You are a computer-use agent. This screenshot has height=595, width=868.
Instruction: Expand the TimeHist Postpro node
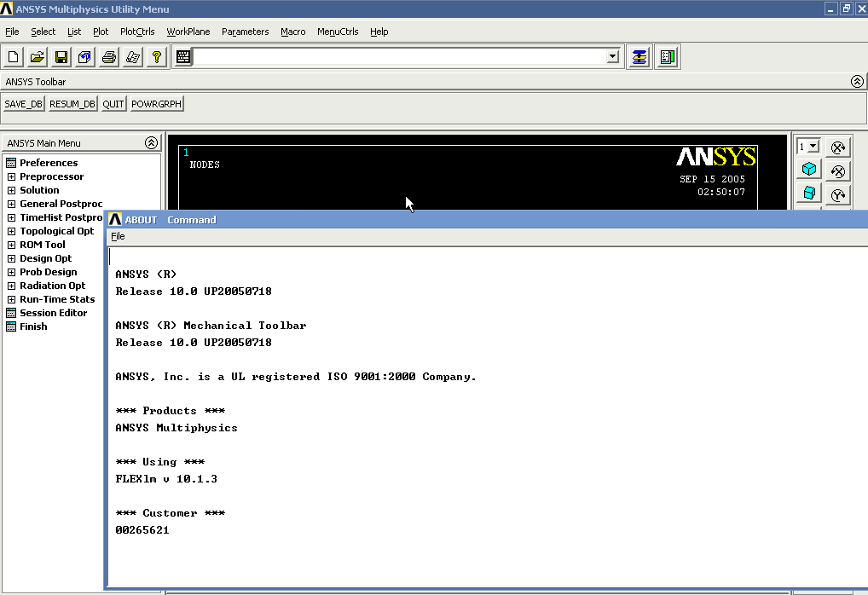coord(11,217)
